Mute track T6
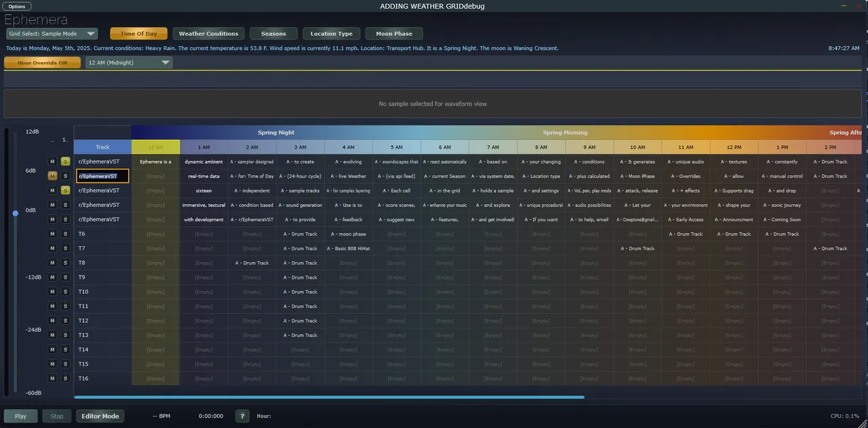 52,234
